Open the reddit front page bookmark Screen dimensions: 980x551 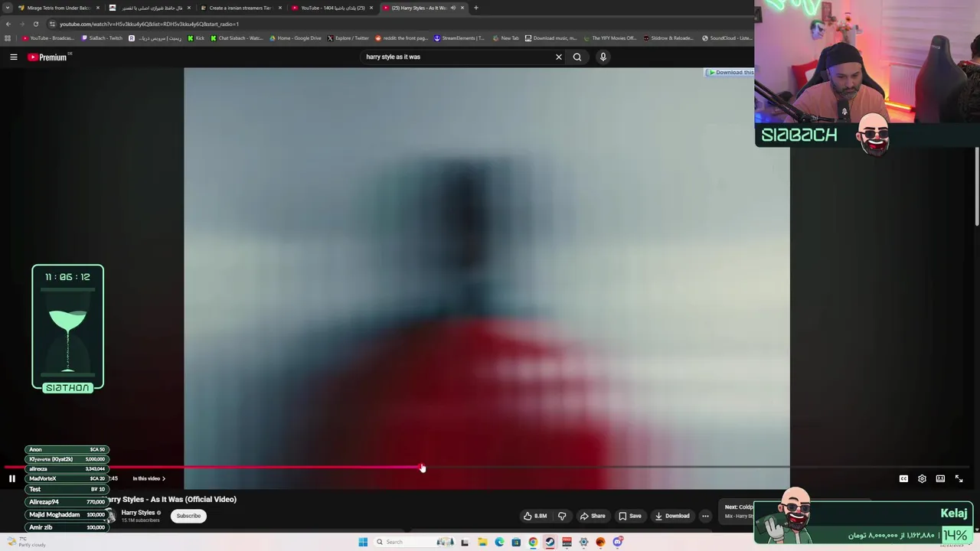pyautogui.click(x=402, y=38)
